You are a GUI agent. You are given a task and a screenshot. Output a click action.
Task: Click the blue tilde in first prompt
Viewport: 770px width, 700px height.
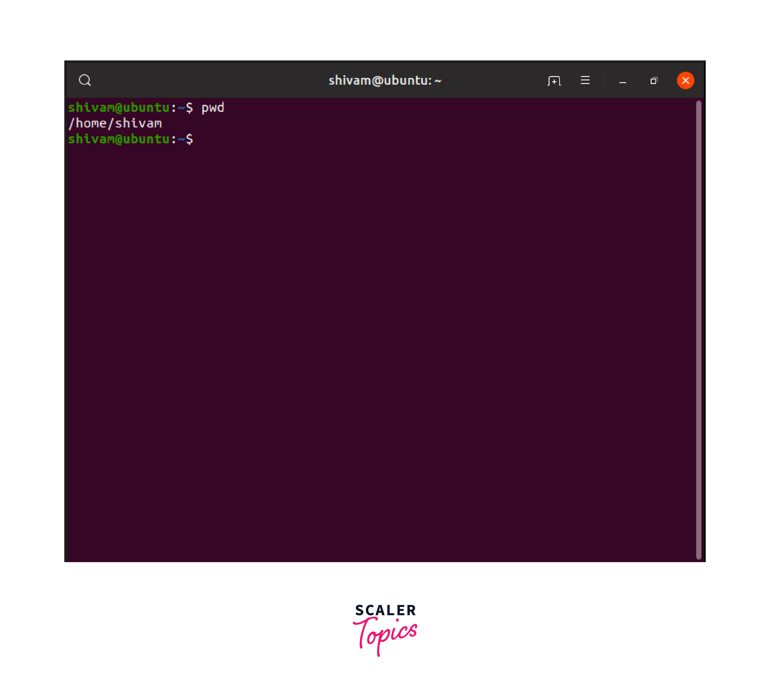pyautogui.click(x=181, y=108)
